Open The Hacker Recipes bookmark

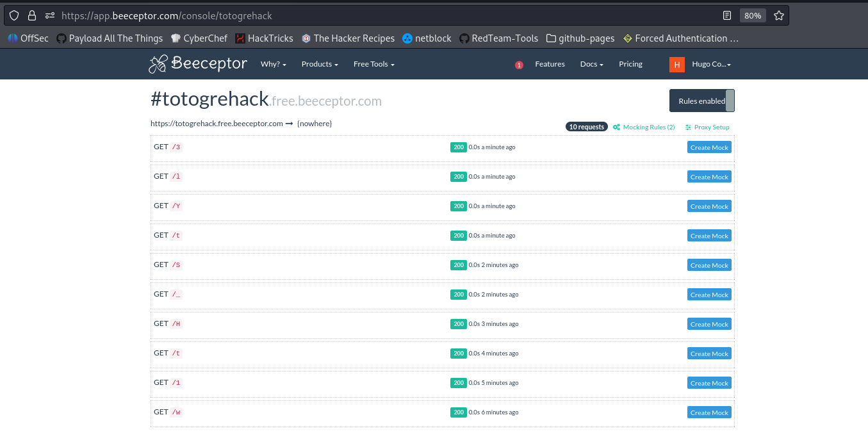pyautogui.click(x=348, y=38)
